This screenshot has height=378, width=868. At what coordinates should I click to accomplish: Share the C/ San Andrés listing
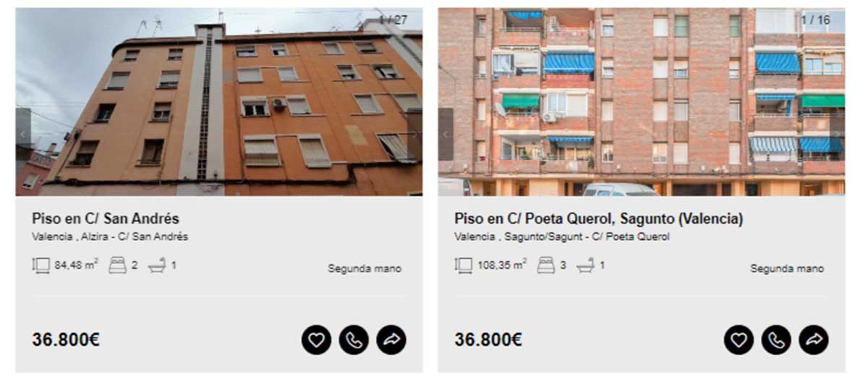[391, 340]
